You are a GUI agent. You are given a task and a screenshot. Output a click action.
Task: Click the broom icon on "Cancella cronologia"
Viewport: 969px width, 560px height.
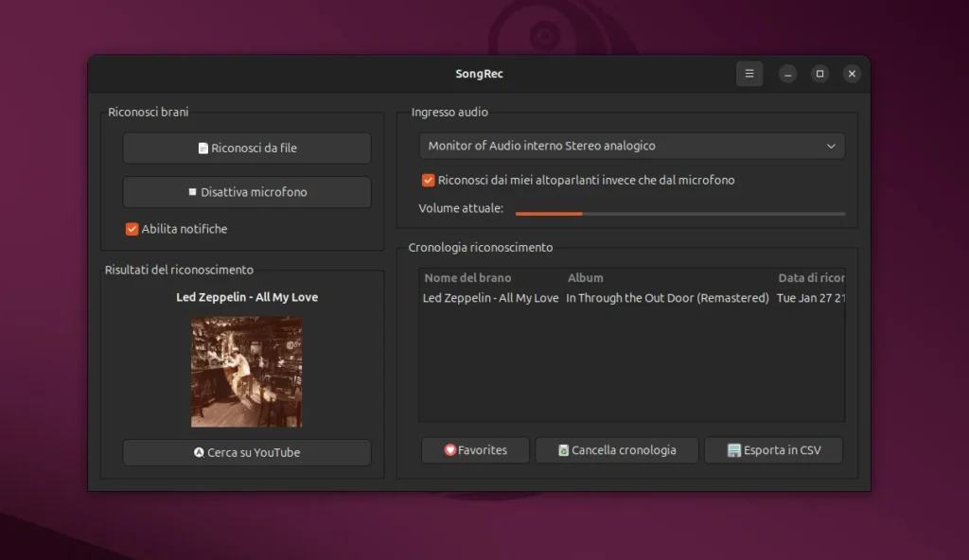pyautogui.click(x=563, y=450)
